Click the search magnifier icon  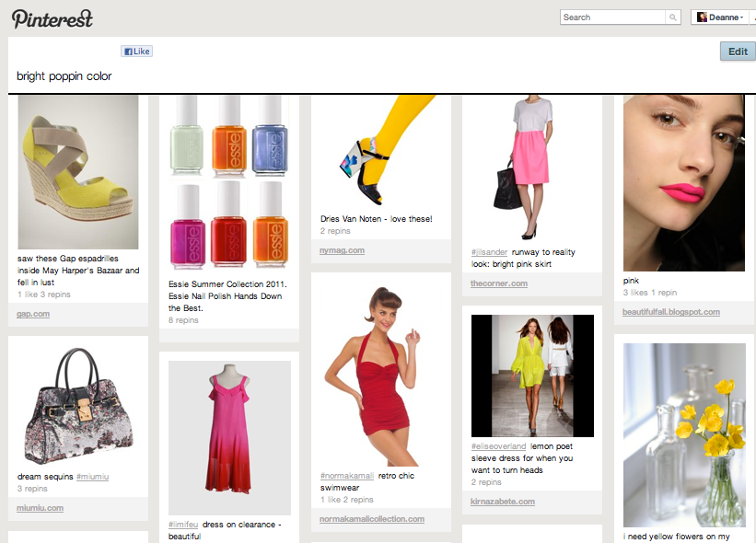click(x=672, y=17)
